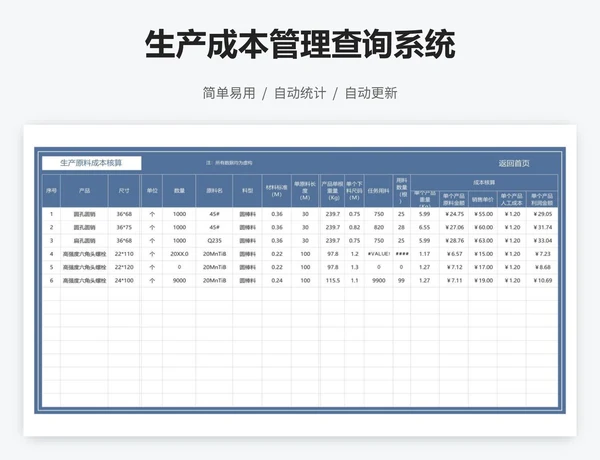This screenshot has height=460, width=600.
Task: Select the 0.24 material standard cell
Action: click(x=277, y=281)
